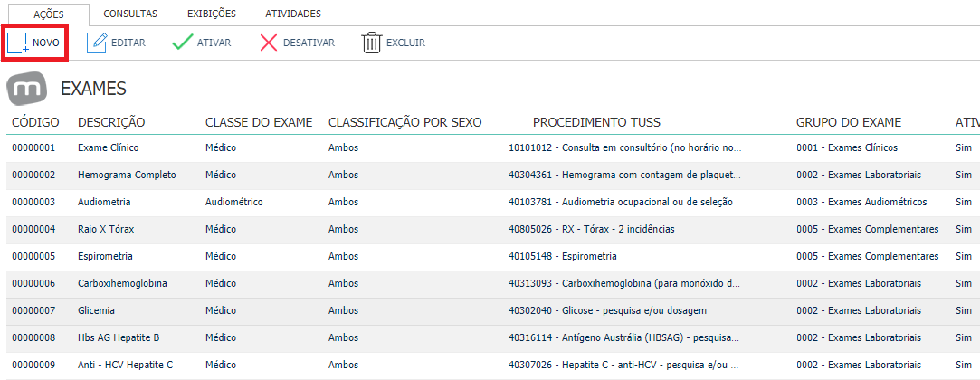The width and height of the screenshot is (980, 380).
Task: Sort by the Código column header
Action: 35,122
